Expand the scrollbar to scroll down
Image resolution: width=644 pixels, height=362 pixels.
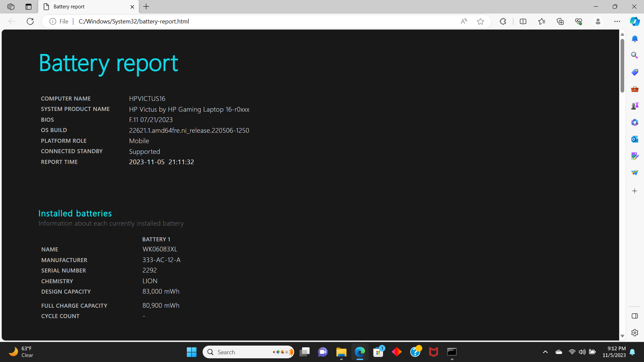click(x=622, y=335)
